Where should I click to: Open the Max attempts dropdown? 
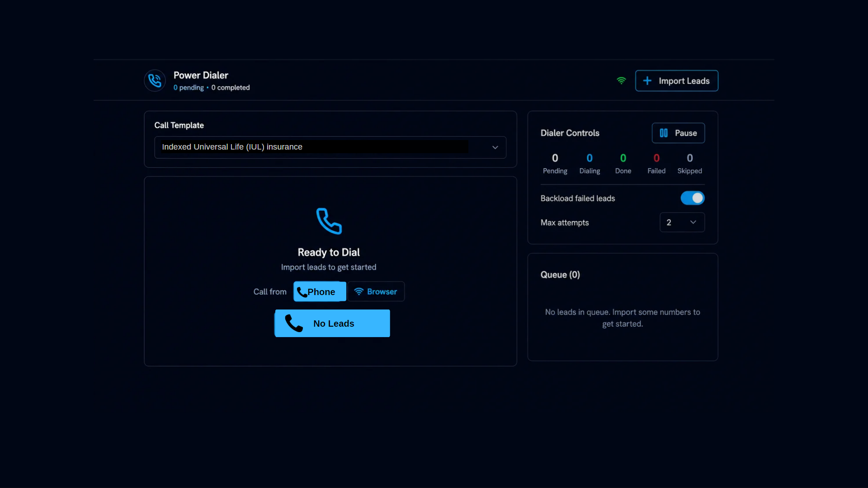[682, 222]
